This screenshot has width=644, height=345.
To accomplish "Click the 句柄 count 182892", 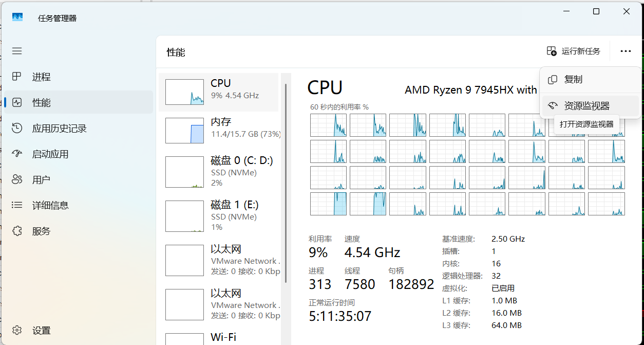I will [411, 284].
